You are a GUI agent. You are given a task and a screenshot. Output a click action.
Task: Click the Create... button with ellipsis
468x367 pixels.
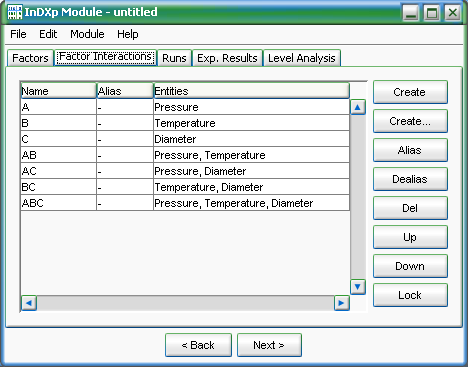click(410, 121)
